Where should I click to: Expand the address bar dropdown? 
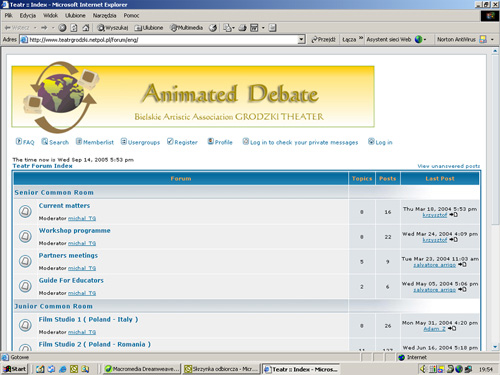click(x=301, y=40)
